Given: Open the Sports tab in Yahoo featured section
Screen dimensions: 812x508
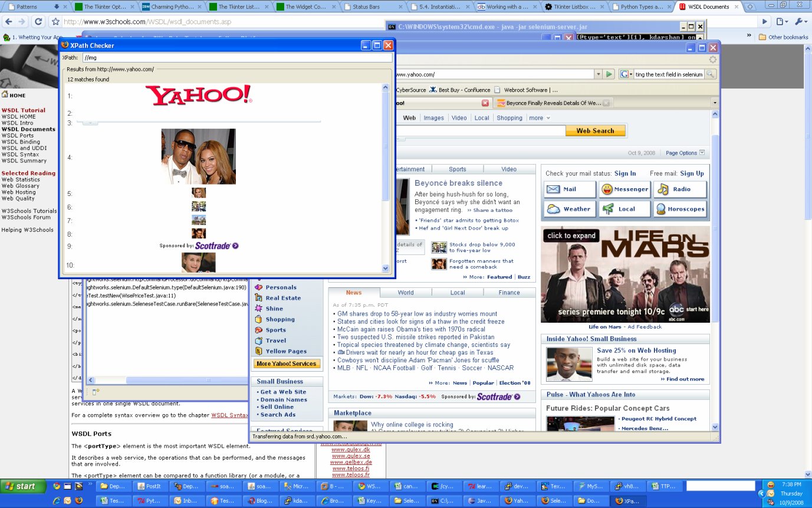Looking at the screenshot, I should 457,169.
